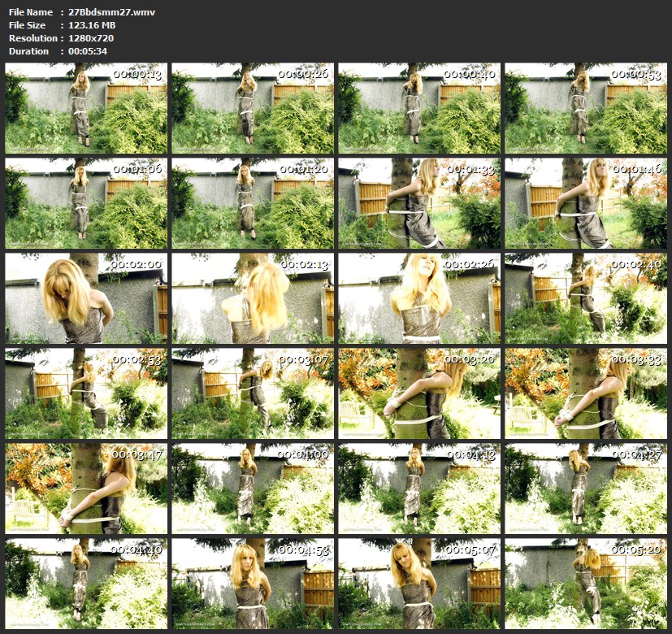Select the file size value 123.16 MB

pyautogui.click(x=92, y=25)
